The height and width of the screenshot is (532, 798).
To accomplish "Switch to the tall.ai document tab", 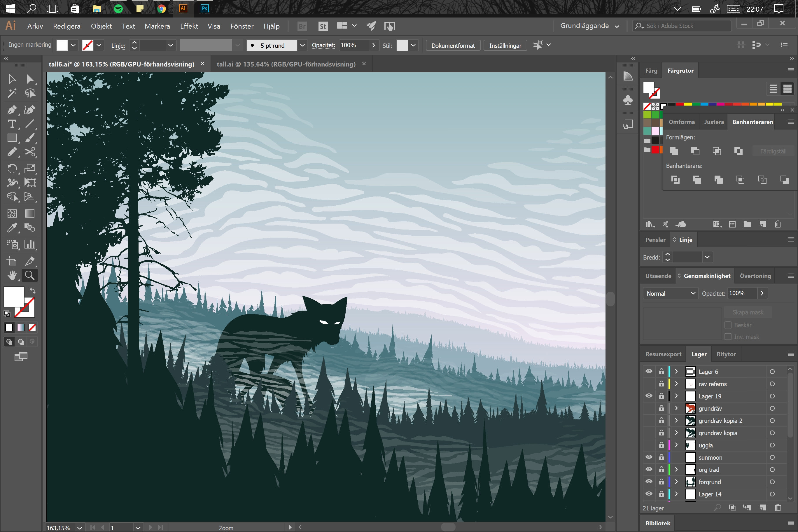I will pyautogui.click(x=287, y=64).
